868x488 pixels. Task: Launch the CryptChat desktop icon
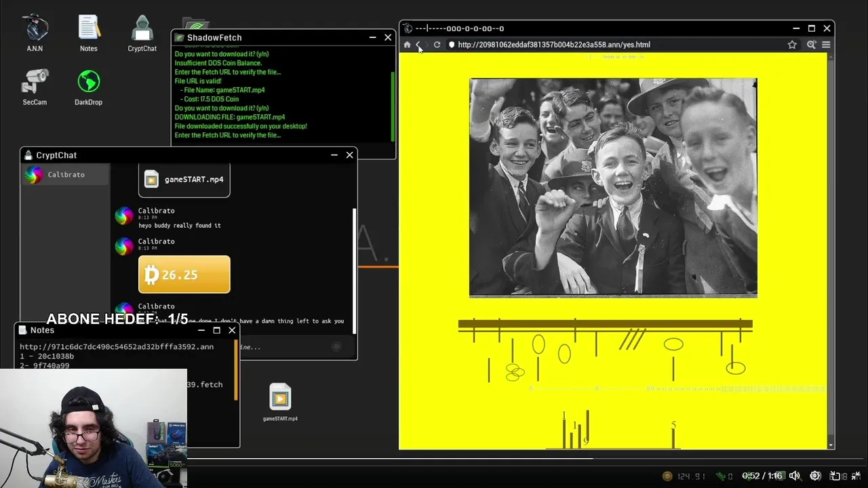click(x=142, y=33)
